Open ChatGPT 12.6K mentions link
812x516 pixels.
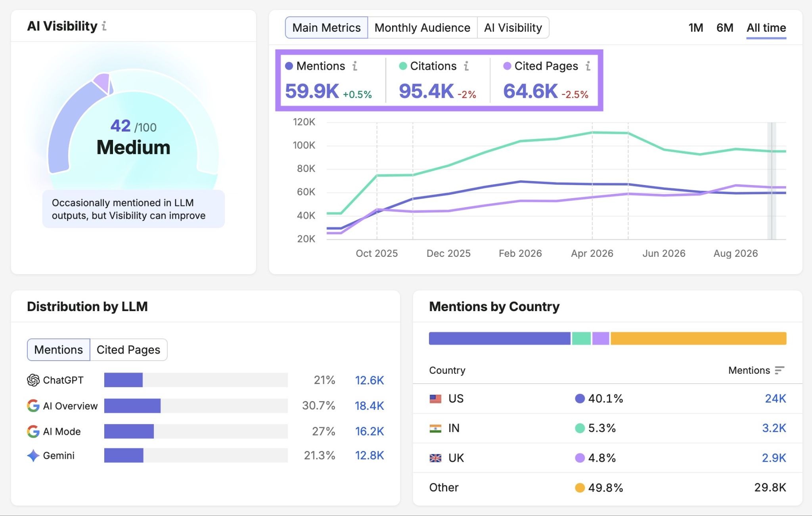(369, 380)
